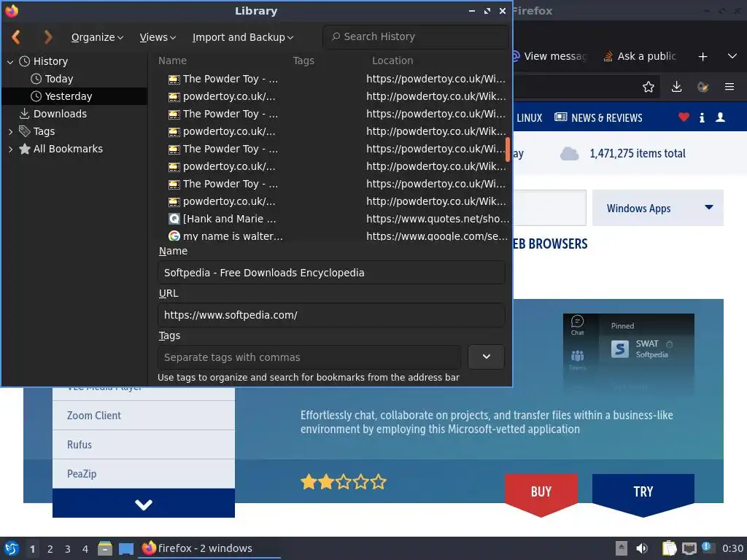Click the firefox - 2 windows taskbar button

click(x=209, y=548)
